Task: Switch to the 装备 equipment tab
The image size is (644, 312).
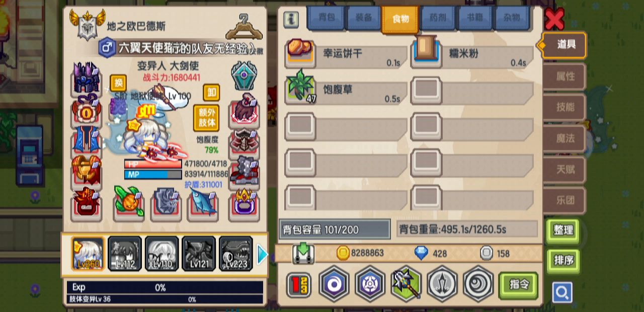Action: tap(363, 18)
